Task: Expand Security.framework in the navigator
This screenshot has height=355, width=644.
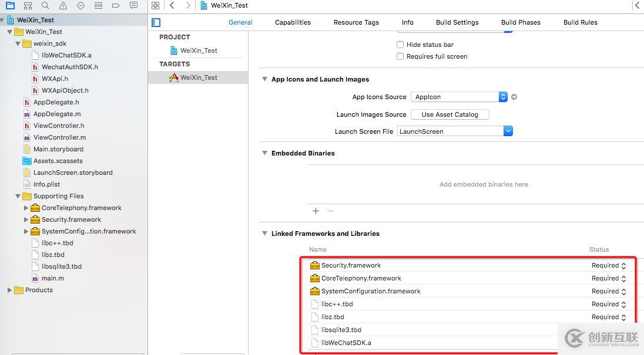Action: [26, 219]
